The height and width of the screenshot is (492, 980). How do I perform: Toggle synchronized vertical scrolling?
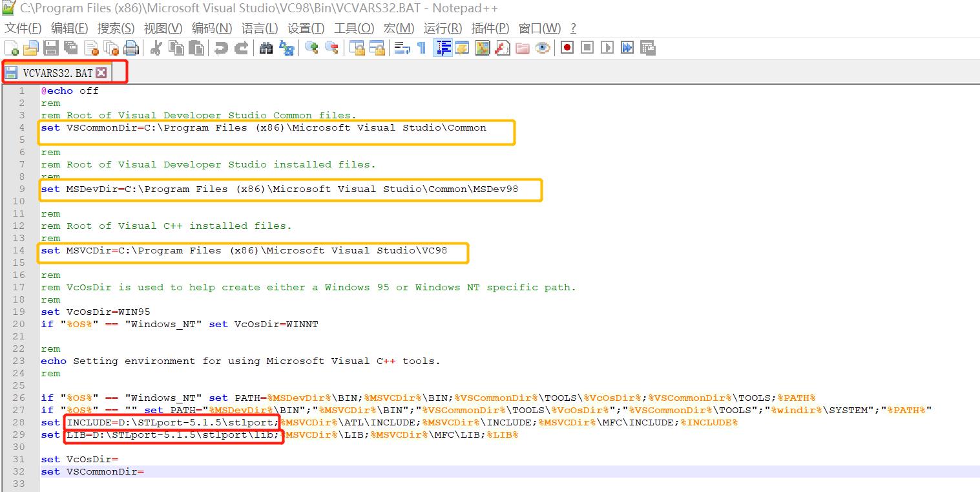[357, 48]
